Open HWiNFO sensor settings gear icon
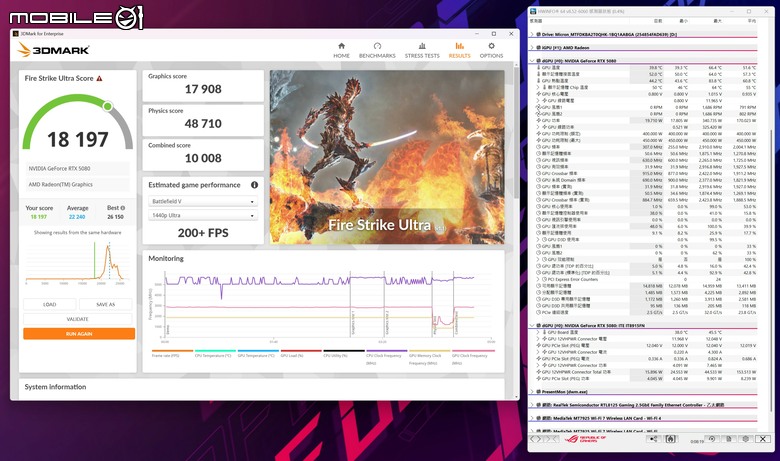Viewport: 780px width, 461px height. click(746, 439)
